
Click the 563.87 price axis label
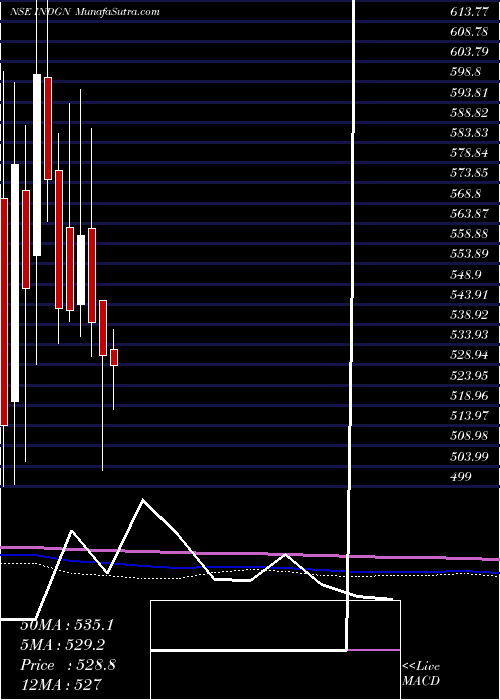[x=470, y=214]
